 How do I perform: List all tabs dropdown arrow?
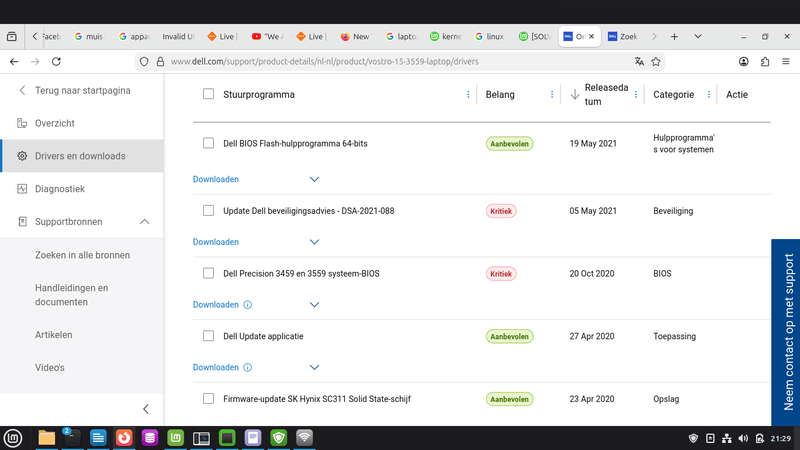coord(697,36)
